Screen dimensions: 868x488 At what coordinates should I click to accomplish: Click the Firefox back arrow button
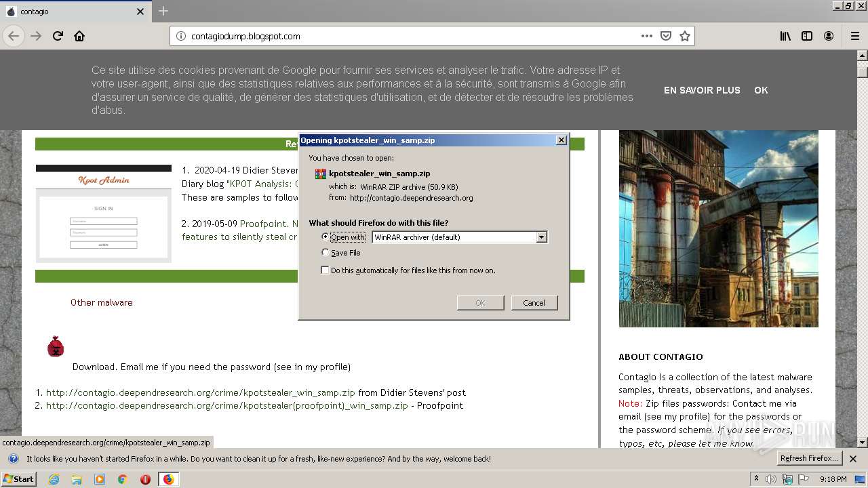pos(14,36)
